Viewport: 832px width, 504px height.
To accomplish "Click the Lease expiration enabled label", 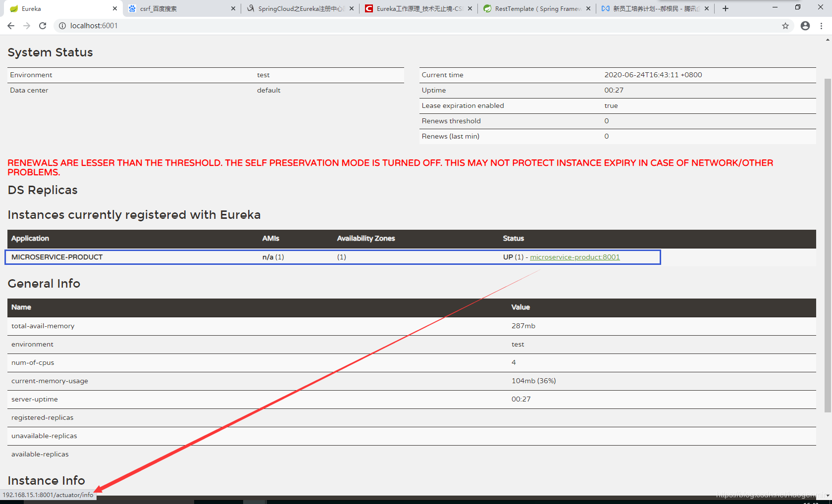I will (463, 105).
